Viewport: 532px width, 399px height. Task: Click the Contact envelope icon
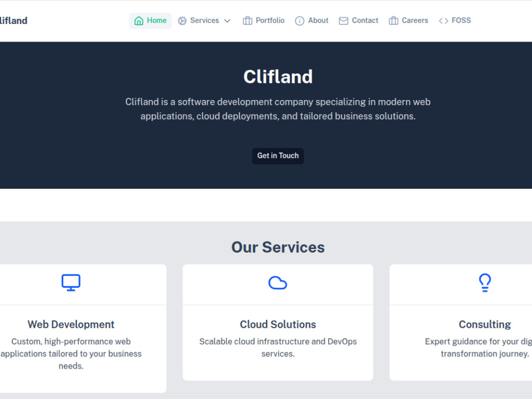[x=343, y=21]
